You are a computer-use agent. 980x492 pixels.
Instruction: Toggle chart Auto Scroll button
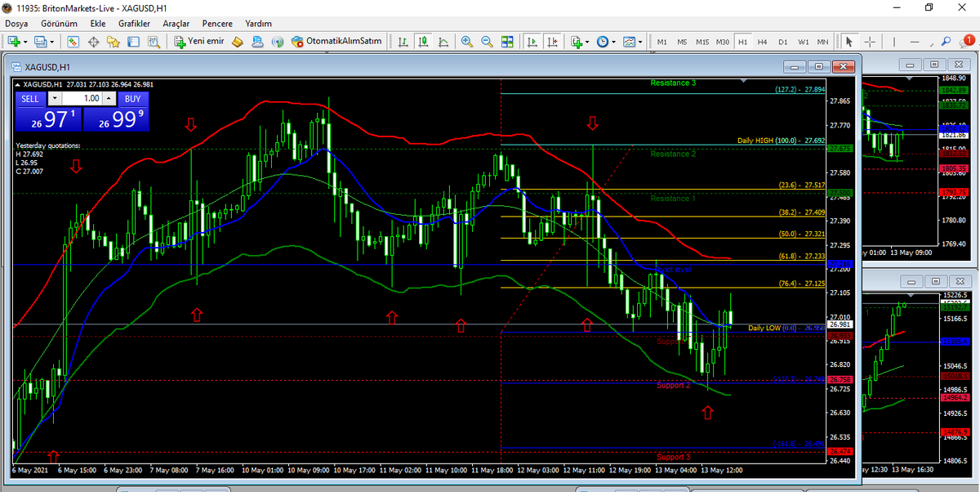point(532,41)
